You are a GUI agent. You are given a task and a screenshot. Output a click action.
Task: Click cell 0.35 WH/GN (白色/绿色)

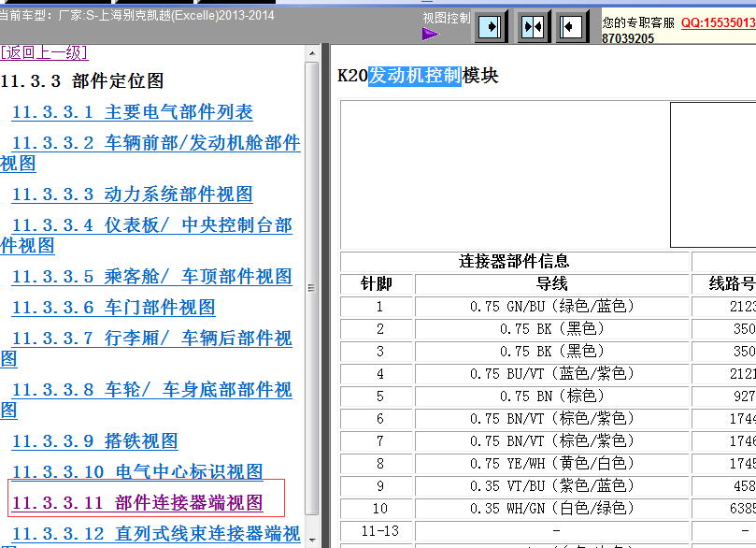(x=552, y=509)
